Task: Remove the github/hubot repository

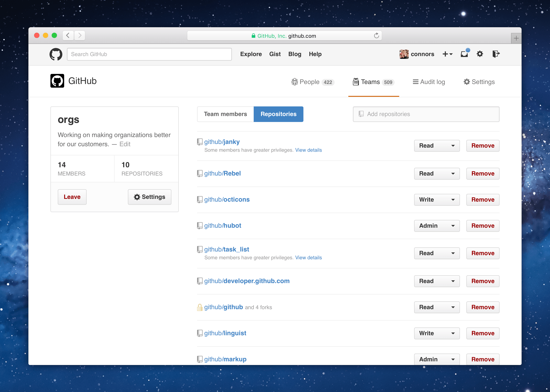Action: click(483, 226)
